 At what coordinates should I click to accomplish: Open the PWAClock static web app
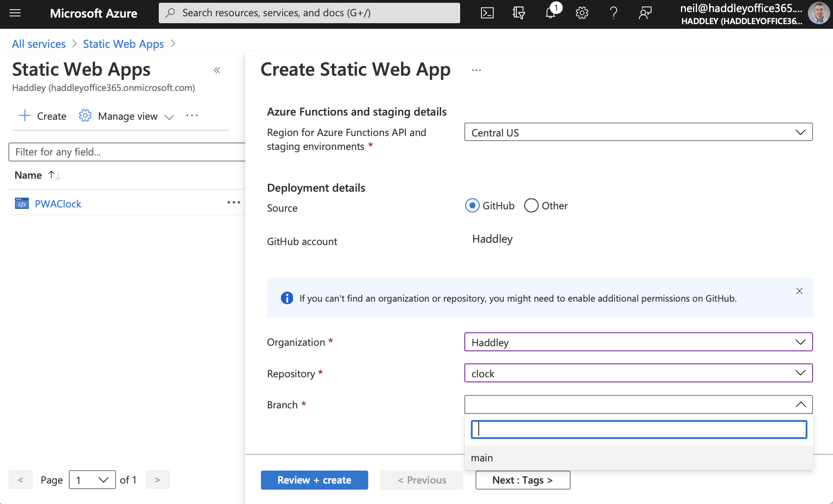pos(58,204)
